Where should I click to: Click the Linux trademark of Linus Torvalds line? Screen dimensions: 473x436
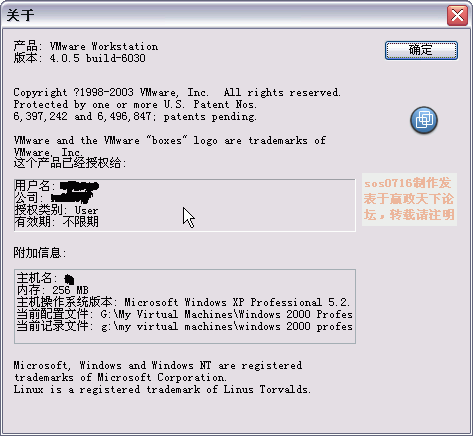point(162,389)
